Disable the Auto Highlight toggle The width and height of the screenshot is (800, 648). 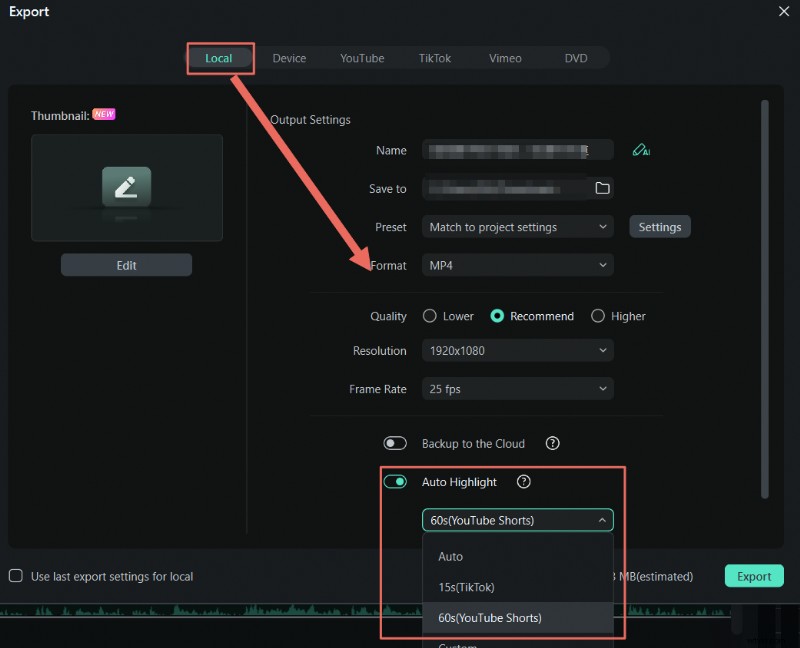point(395,481)
